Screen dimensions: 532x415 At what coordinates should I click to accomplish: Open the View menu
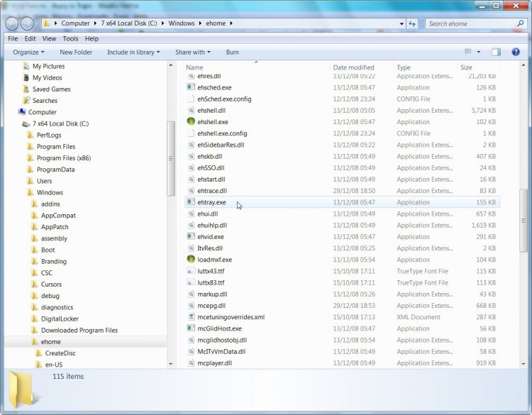coord(49,39)
